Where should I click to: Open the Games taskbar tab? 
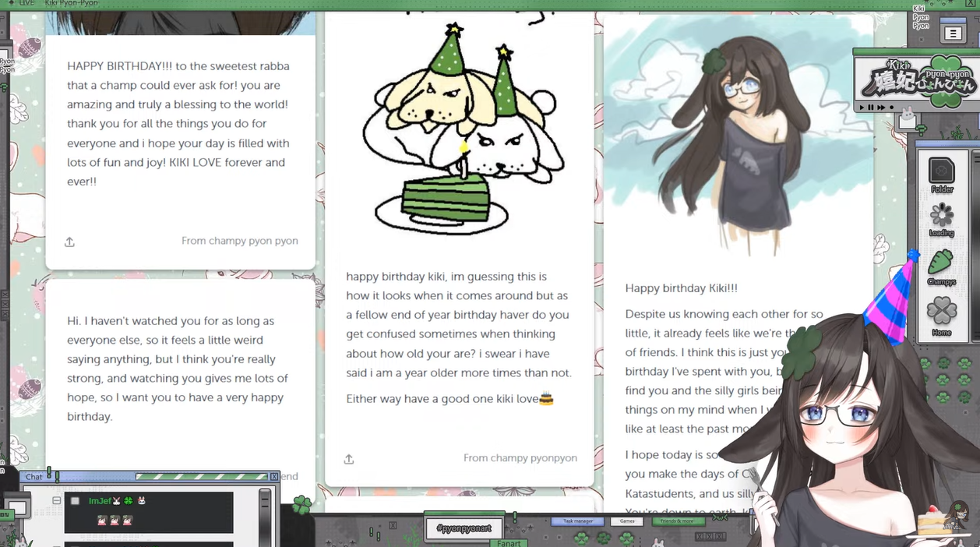626,521
